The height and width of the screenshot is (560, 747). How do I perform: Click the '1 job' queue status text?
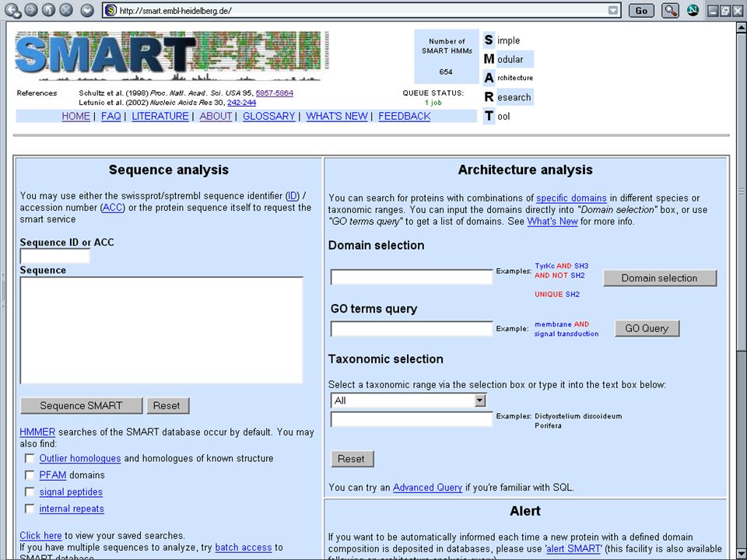pos(433,103)
